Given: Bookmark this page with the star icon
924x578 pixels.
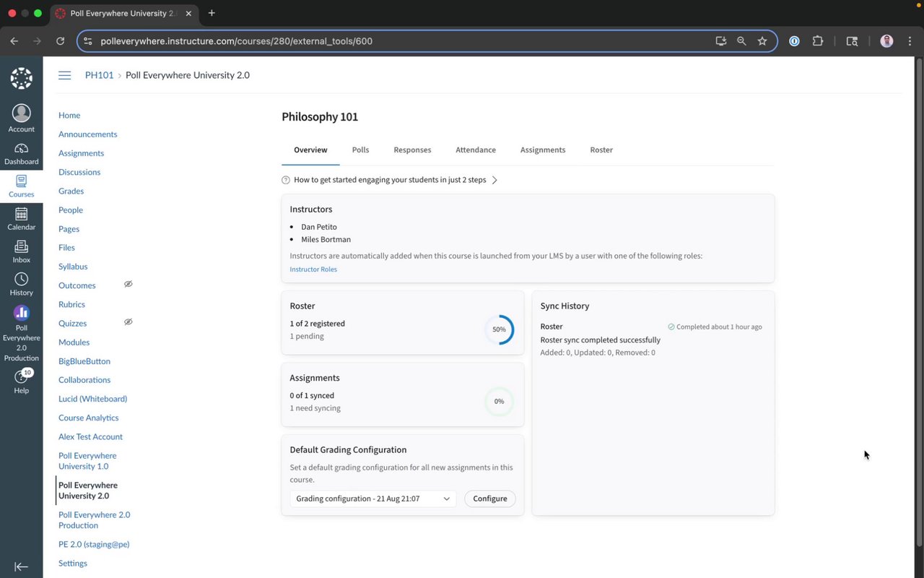Looking at the screenshot, I should pos(762,41).
